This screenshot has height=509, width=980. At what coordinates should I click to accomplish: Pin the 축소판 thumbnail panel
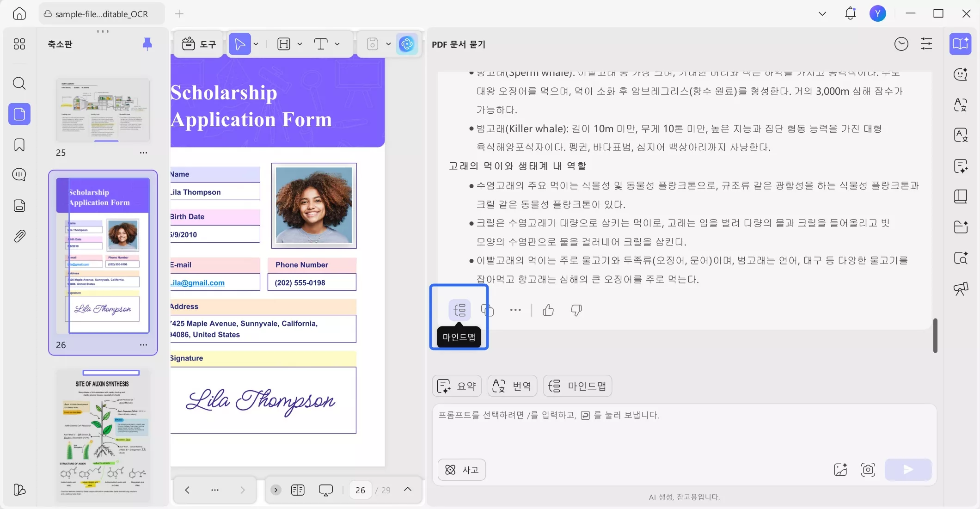(x=147, y=43)
